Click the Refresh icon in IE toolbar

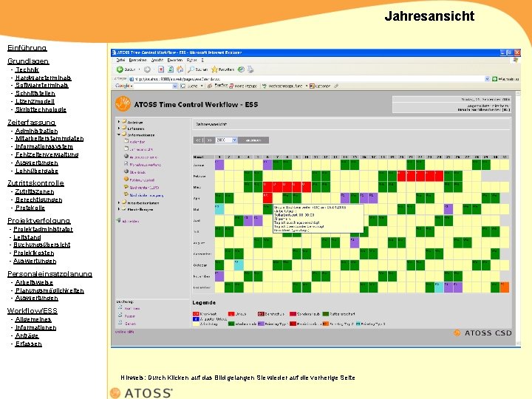(x=171, y=69)
